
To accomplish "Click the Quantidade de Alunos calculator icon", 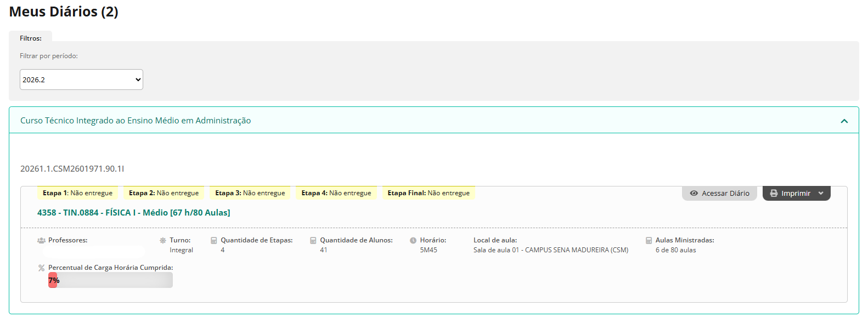I will [313, 240].
